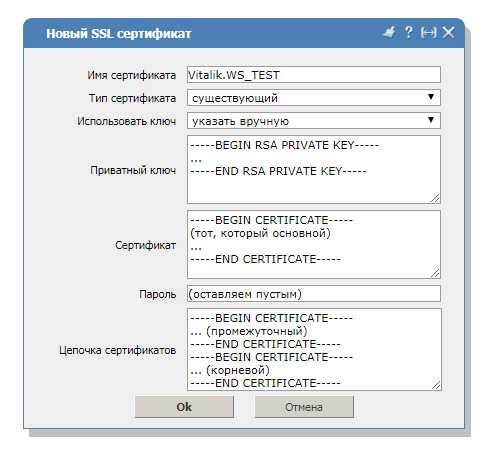Screen dimensions: 495x460
Task: Click resize handle of Цепочка сертификатов area
Action: [436, 385]
